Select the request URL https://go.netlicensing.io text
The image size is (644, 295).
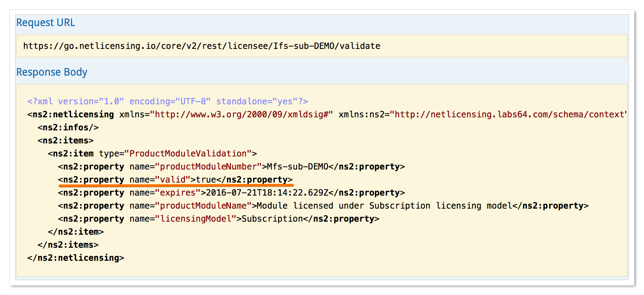[202, 46]
